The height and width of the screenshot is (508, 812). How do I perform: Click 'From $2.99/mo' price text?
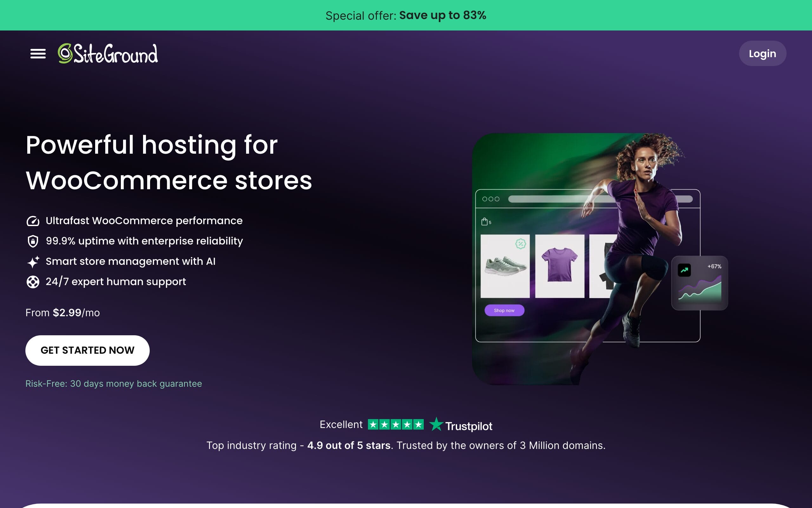63,313
